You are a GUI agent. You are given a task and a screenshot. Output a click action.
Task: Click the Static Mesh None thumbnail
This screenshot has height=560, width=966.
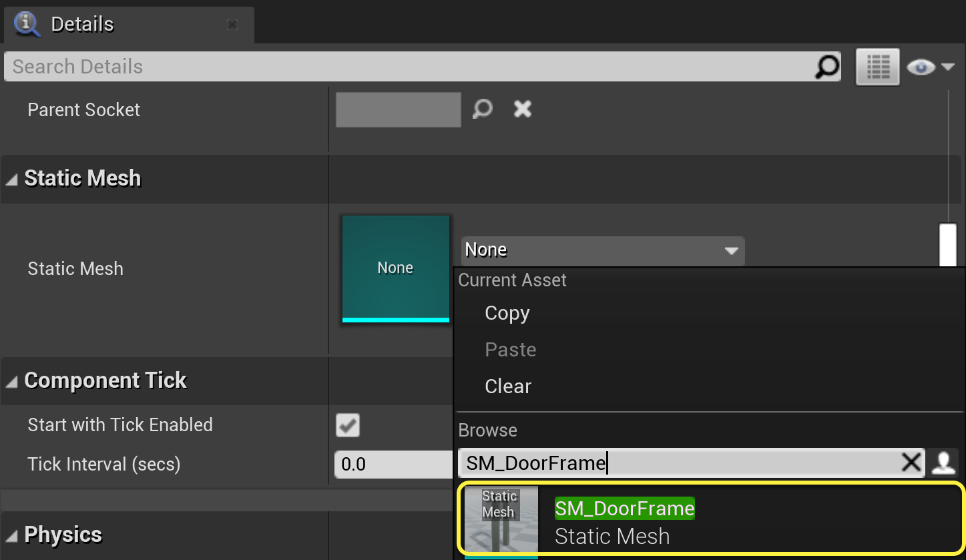click(x=395, y=268)
